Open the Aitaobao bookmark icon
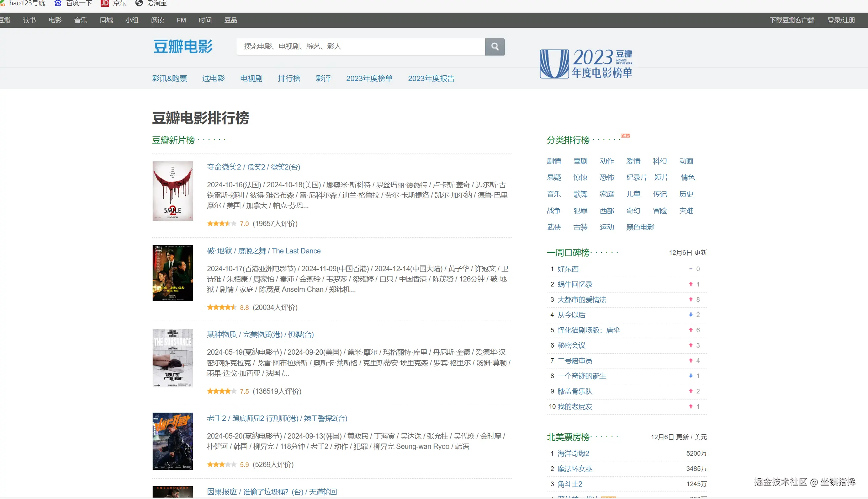Screen dimensions: 868x499 coord(139,3)
